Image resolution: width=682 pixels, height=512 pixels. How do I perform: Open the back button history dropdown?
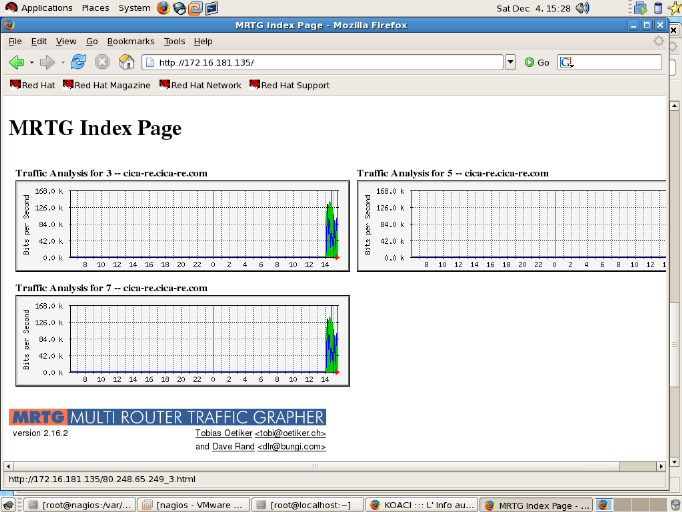pyautogui.click(x=30, y=62)
